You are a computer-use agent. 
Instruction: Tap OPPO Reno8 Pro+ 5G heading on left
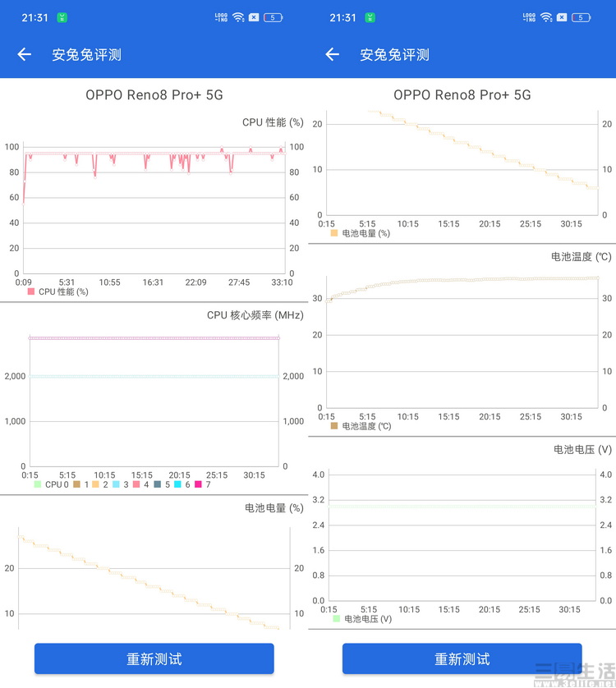(x=154, y=94)
